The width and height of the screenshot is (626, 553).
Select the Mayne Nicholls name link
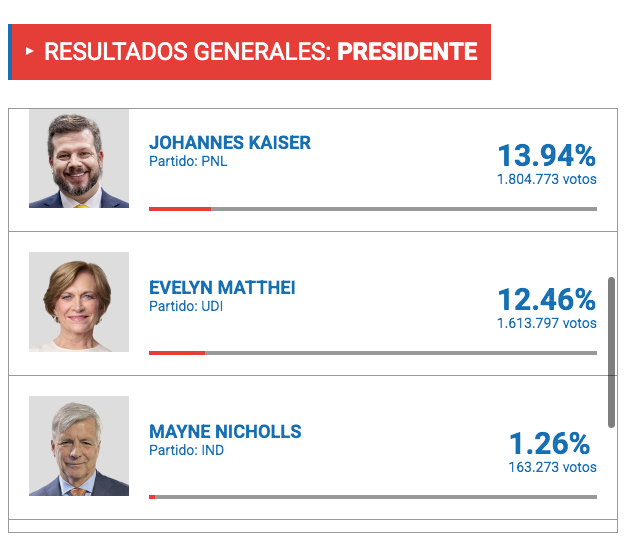click(x=225, y=432)
